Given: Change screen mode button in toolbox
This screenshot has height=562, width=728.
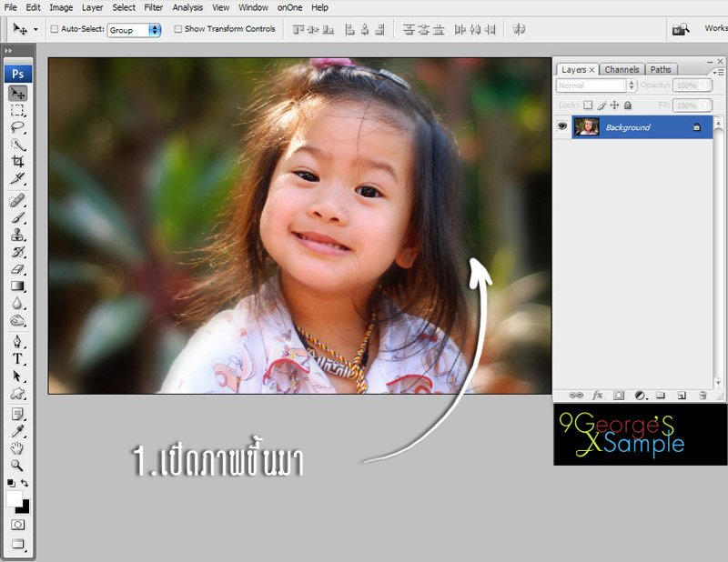Looking at the screenshot, I should 17,544.
